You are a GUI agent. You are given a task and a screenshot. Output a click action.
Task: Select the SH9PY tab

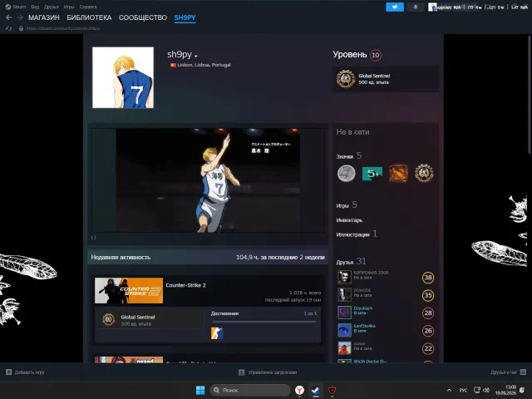(x=185, y=17)
